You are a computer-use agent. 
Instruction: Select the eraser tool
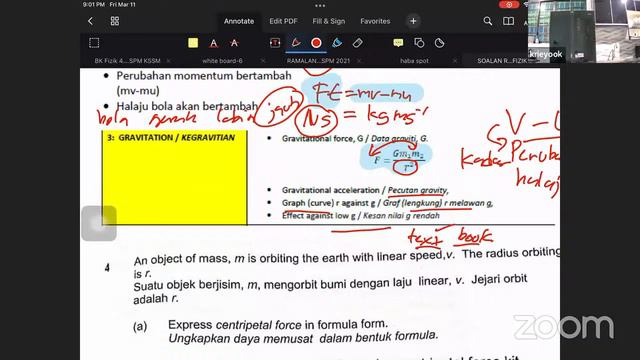point(358,43)
